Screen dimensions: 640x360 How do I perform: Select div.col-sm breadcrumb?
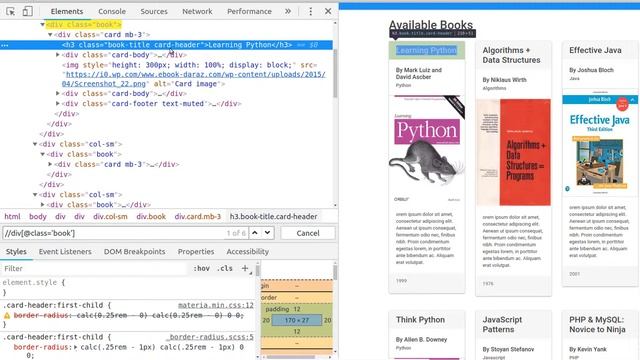tap(110, 216)
